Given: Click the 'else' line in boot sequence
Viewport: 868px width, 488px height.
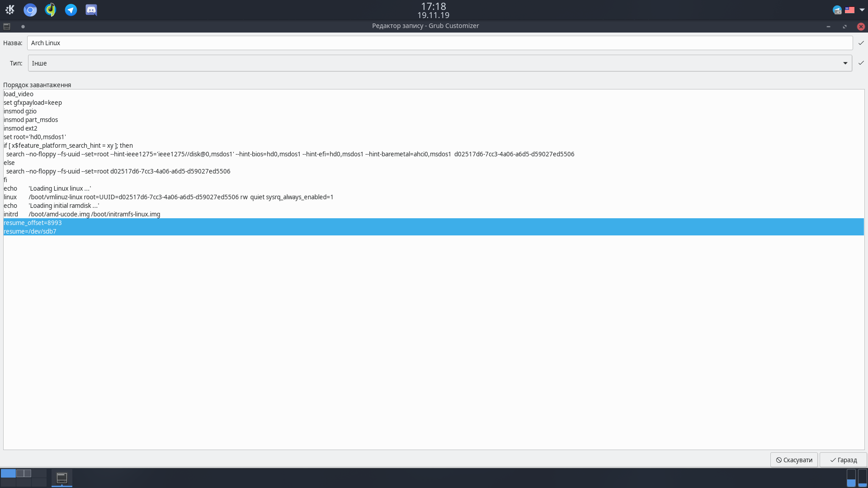Looking at the screenshot, I should pyautogui.click(x=9, y=163).
